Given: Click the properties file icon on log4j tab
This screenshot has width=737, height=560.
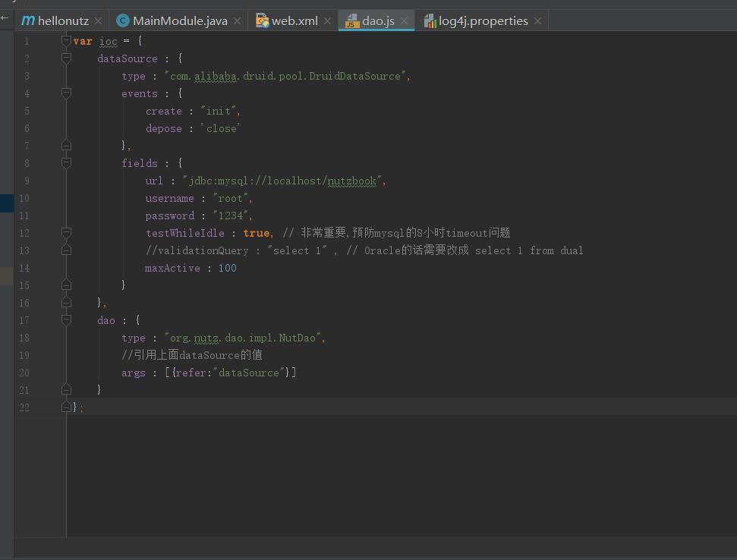Looking at the screenshot, I should (430, 20).
